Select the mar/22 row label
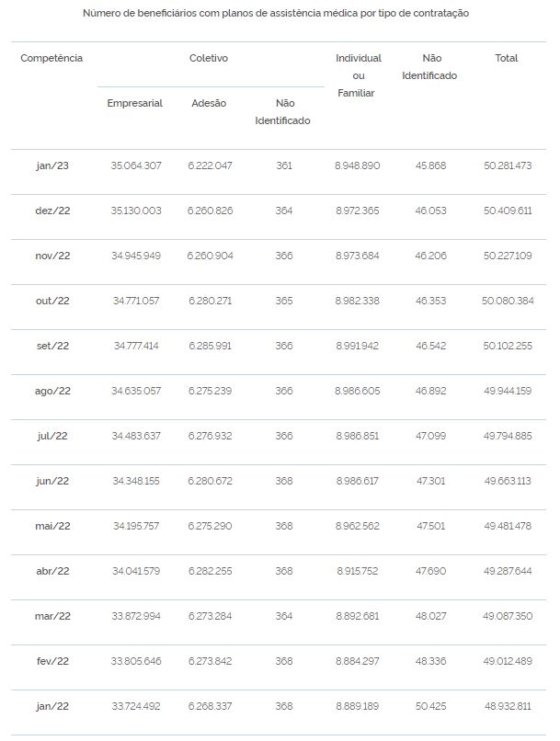560x741 pixels. (x=52, y=616)
